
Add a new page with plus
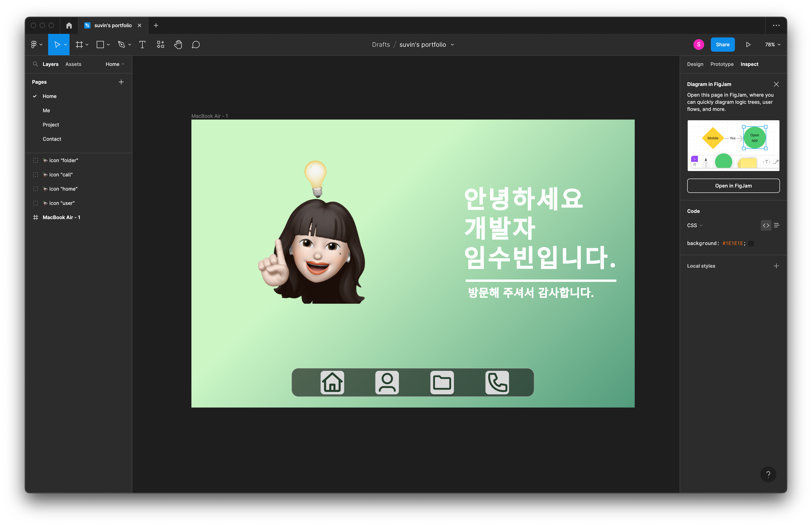click(x=121, y=82)
